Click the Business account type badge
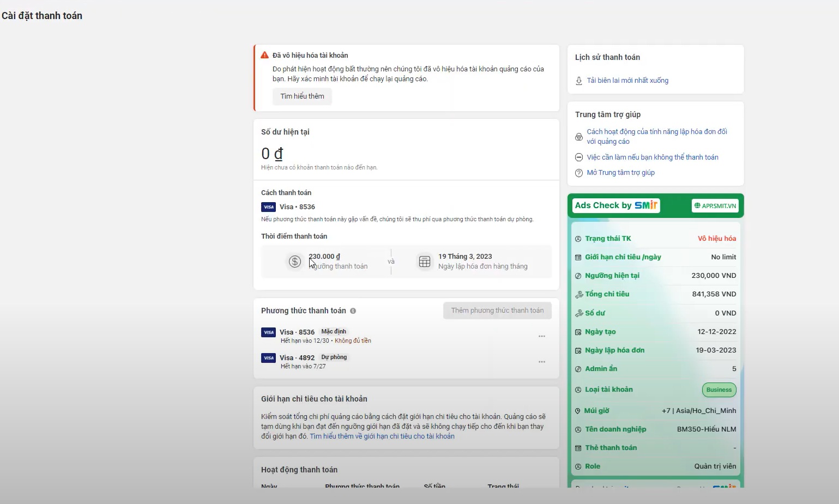The width and height of the screenshot is (839, 504). click(719, 390)
